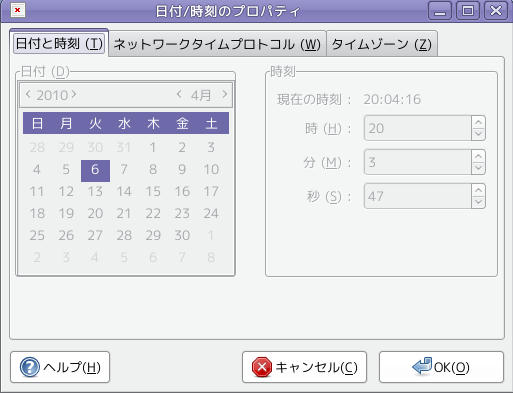Maximize the 日付/時刻のプロパティ window

tap(468, 11)
